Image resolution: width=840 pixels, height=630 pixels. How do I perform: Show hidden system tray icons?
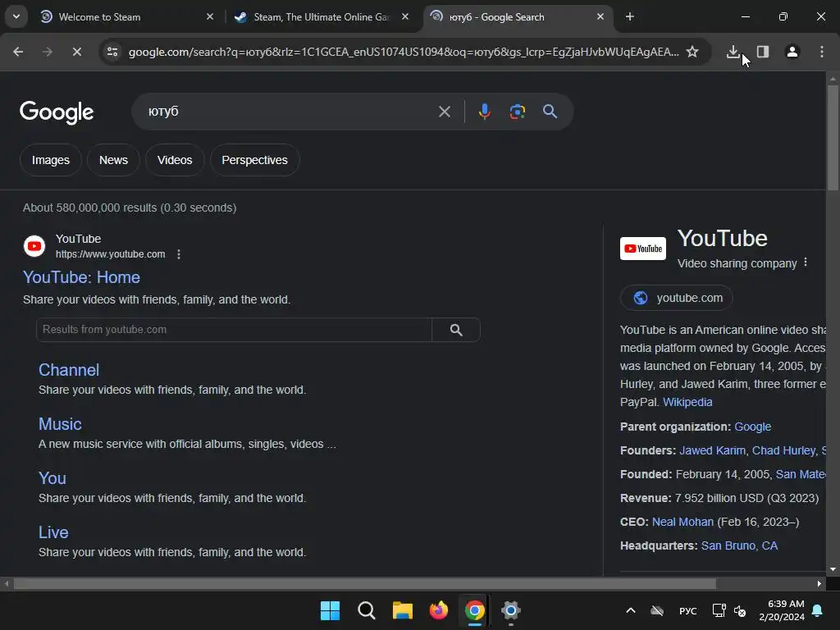(631, 610)
